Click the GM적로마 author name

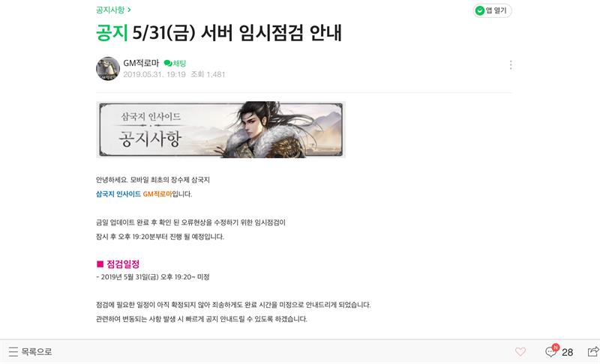(141, 63)
